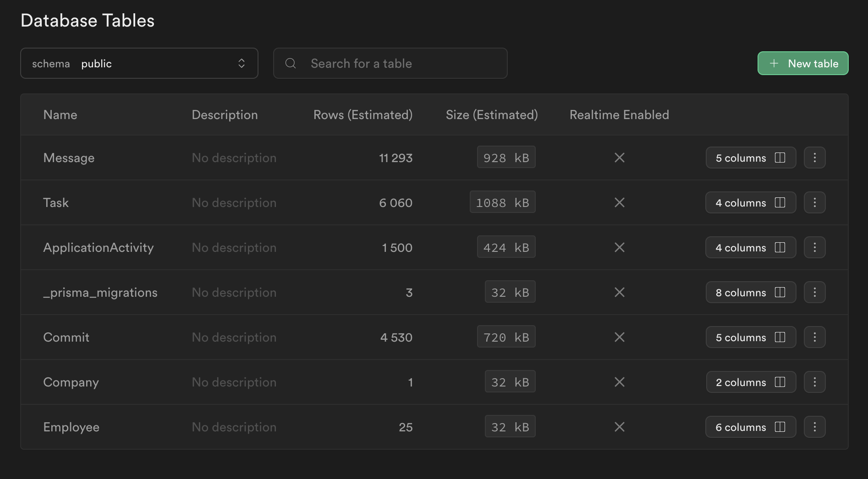Click the Search for a table field

pos(399,63)
